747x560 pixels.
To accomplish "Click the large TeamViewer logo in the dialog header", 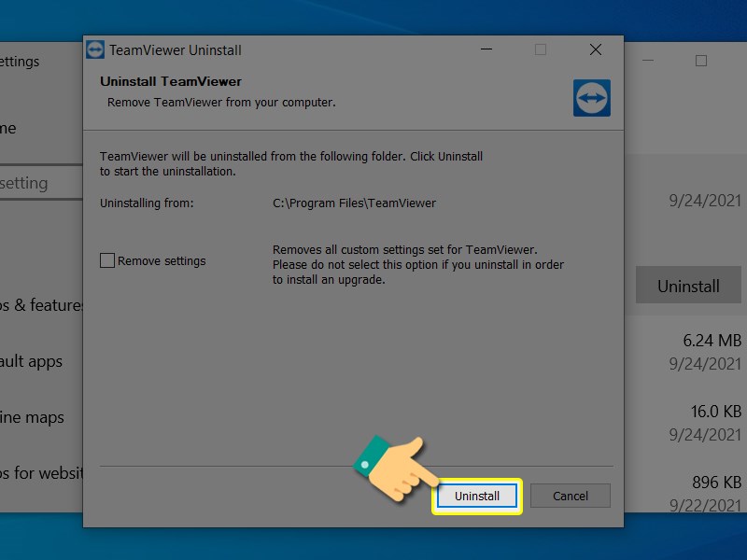I will tap(592, 98).
